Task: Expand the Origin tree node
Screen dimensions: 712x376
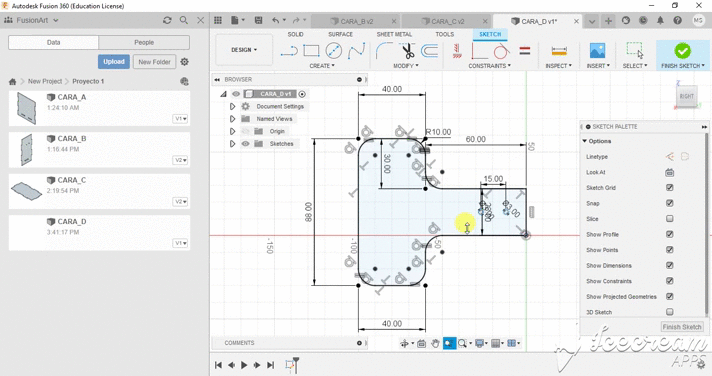Action: point(232,131)
